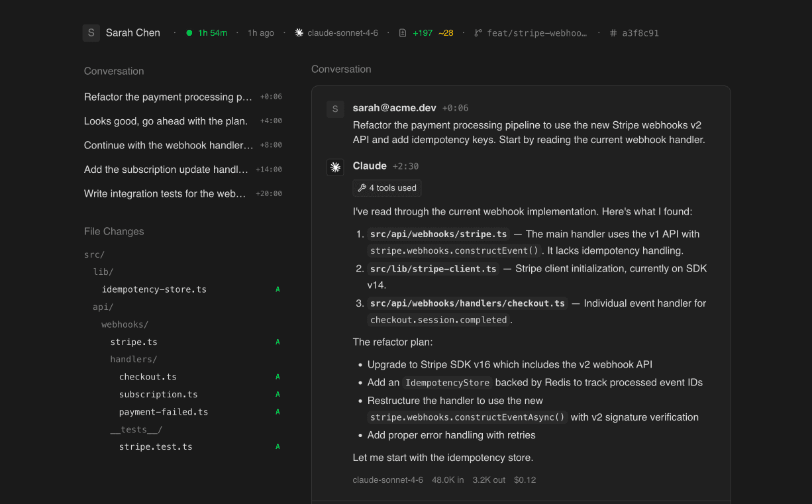Viewport: 812px width, 504px height.
Task: Click the green A badge beside stripe.test.ts
Action: [x=278, y=446]
